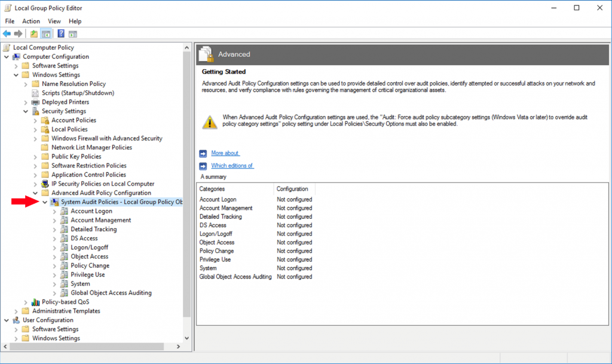Image resolution: width=612 pixels, height=364 pixels.
Task: Click the tree pane horizontal scrollbar right arrow
Action: point(179,347)
